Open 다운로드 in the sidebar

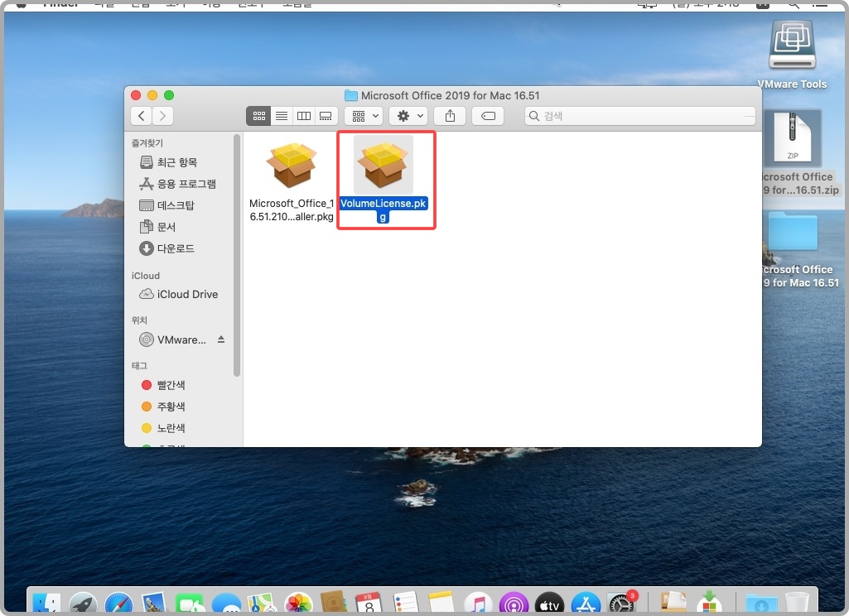[x=166, y=248]
